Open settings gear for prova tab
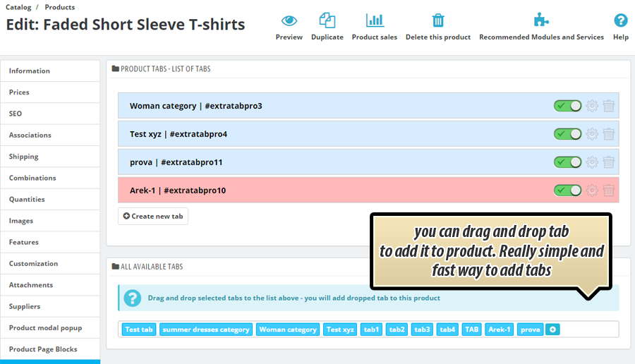 tap(592, 162)
